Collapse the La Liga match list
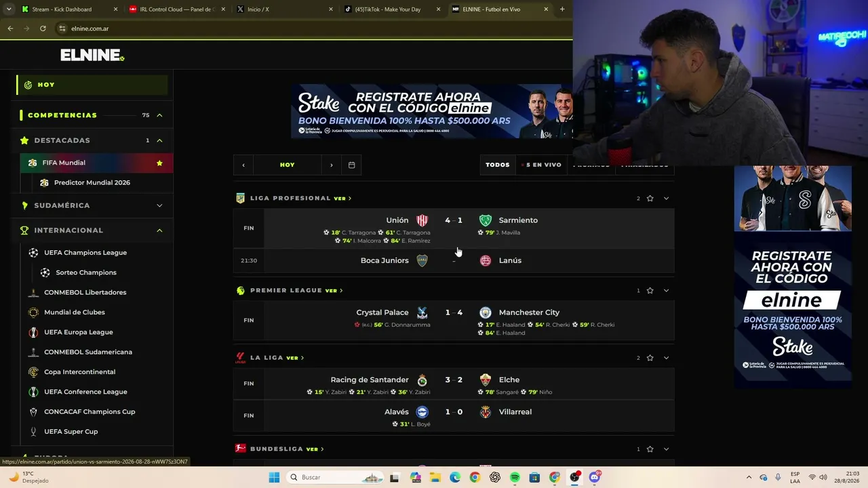868x488 pixels. tap(666, 358)
